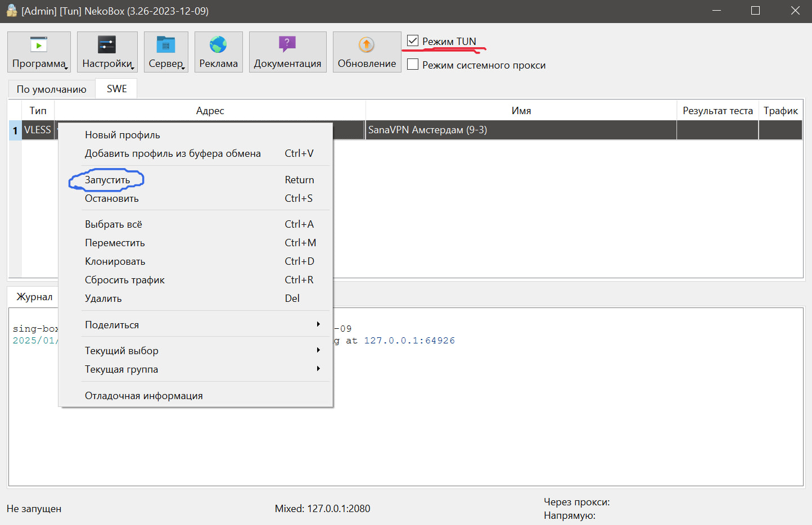This screenshot has width=812, height=525.
Task: Select the Журнал log tab
Action: [x=34, y=297]
